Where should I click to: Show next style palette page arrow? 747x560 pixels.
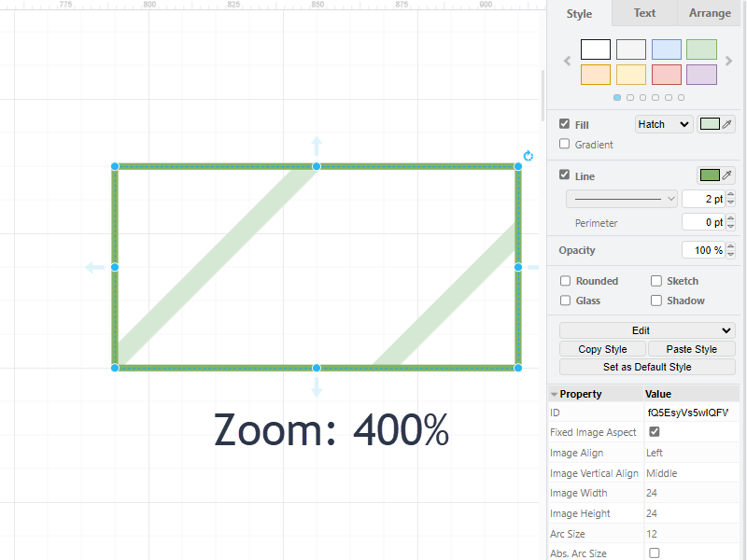point(728,61)
